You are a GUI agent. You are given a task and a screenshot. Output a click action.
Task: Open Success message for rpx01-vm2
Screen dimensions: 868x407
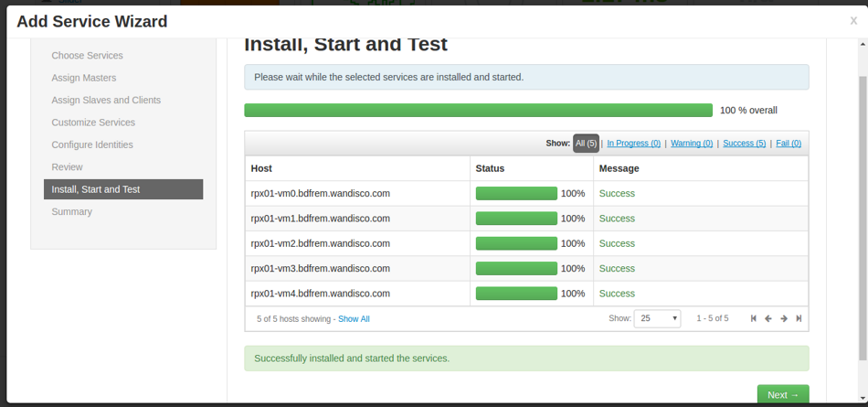(x=617, y=243)
